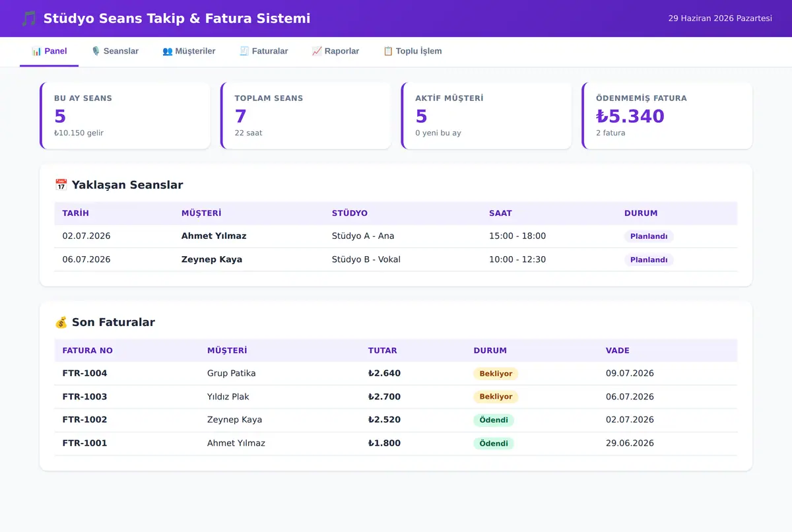This screenshot has height=532, width=792.
Task: Select invoice number FTR-1004
Action: [84, 374]
